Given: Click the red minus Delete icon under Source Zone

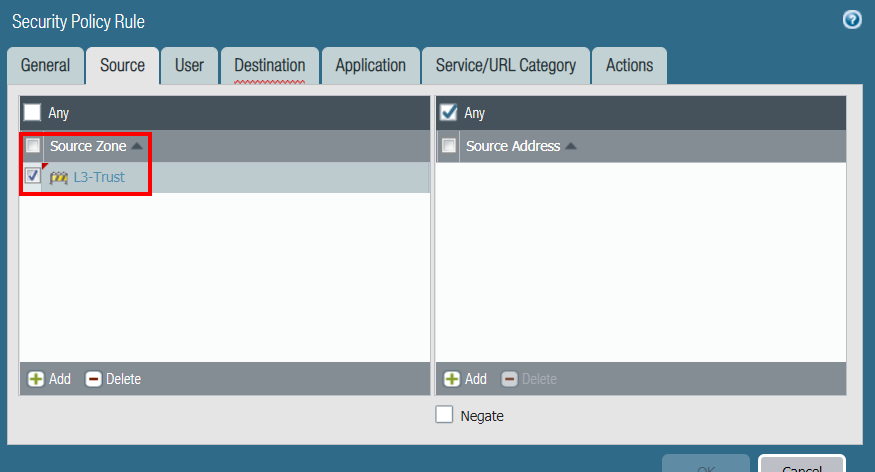Looking at the screenshot, I should [x=94, y=379].
